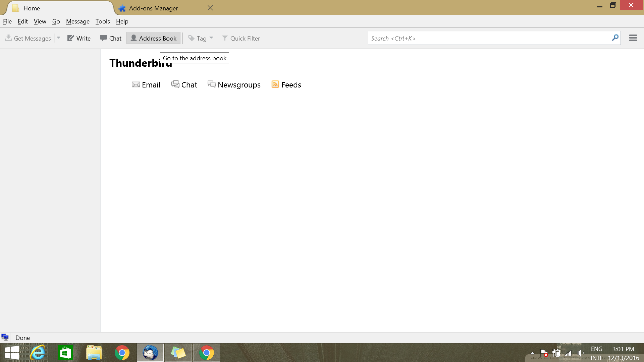This screenshot has width=644, height=362.
Task: Click the Newsgroups account setup link
Action: point(239,85)
